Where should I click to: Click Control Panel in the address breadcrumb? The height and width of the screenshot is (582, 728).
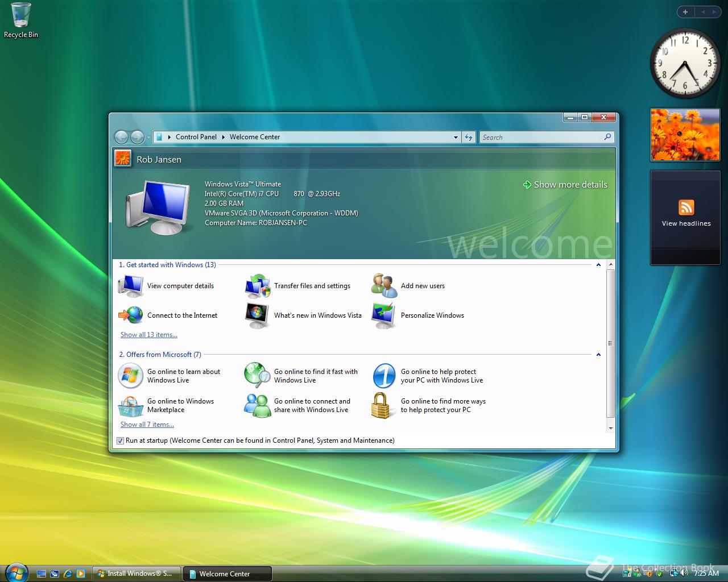196,137
